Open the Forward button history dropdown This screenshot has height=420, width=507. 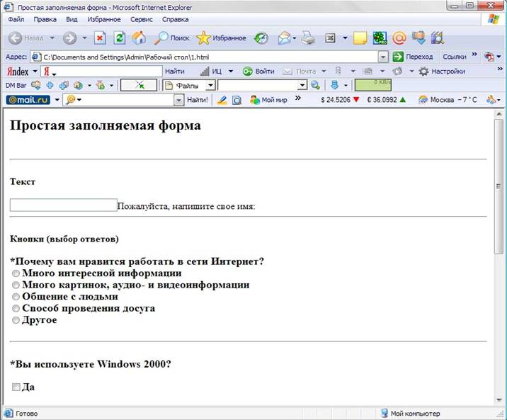(84, 38)
